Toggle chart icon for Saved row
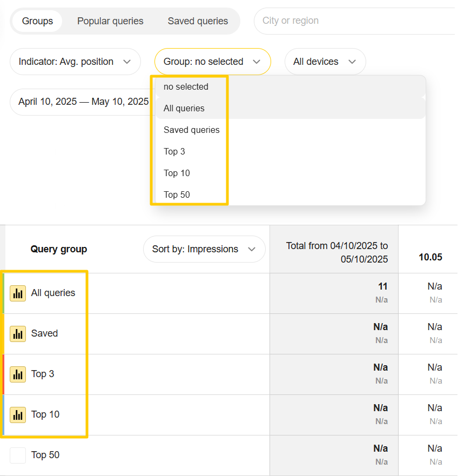This screenshot has height=476, width=458. click(18, 334)
